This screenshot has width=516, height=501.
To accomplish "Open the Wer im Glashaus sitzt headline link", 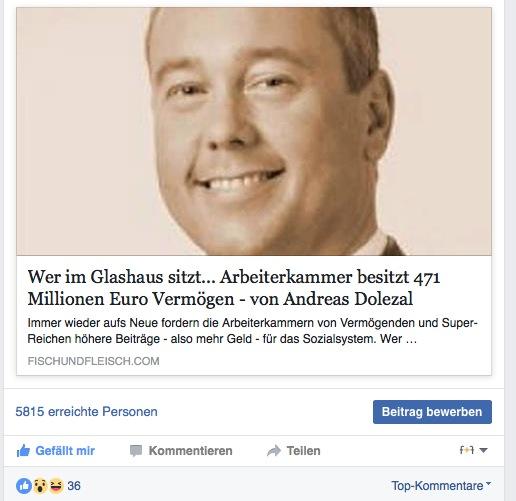I will tap(234, 288).
